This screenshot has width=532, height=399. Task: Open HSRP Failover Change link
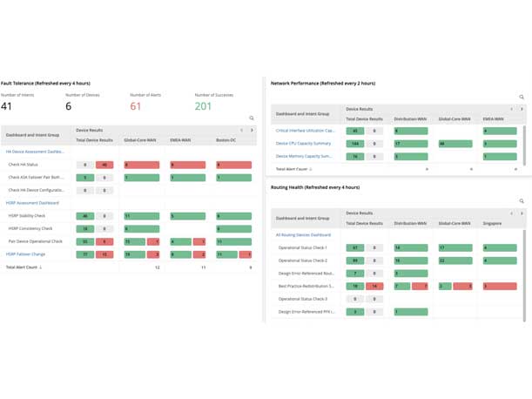pos(27,254)
